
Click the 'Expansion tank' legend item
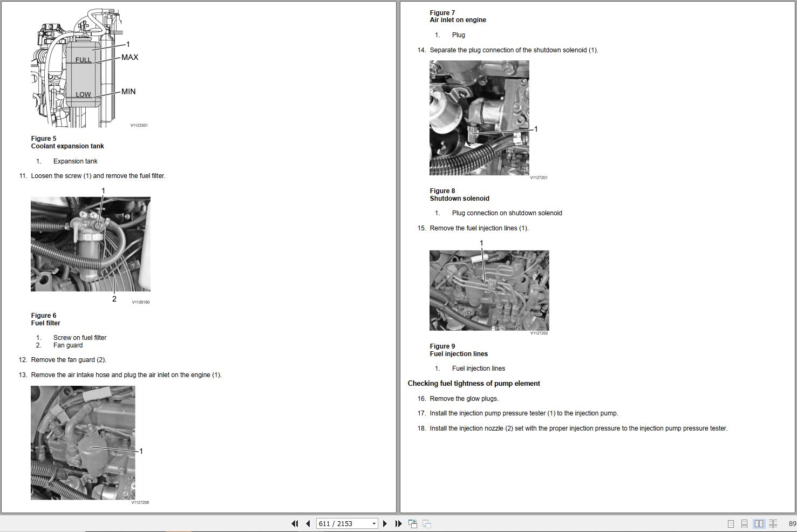tap(76, 161)
